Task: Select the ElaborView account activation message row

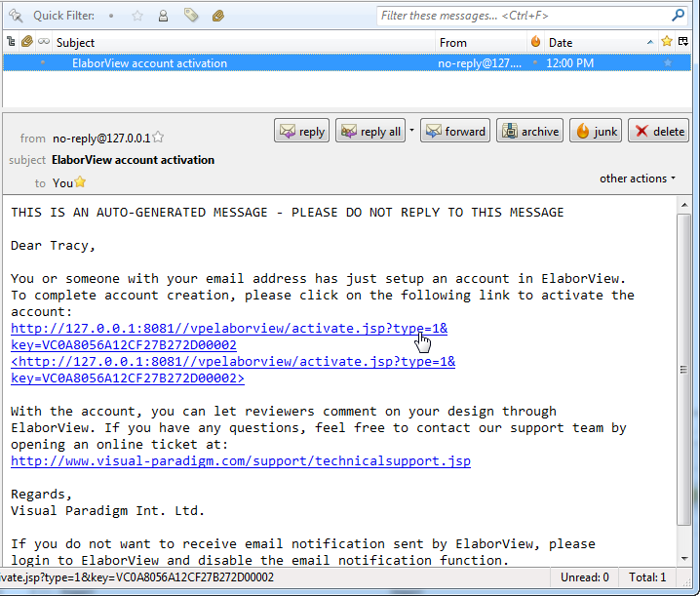Action: (x=347, y=63)
